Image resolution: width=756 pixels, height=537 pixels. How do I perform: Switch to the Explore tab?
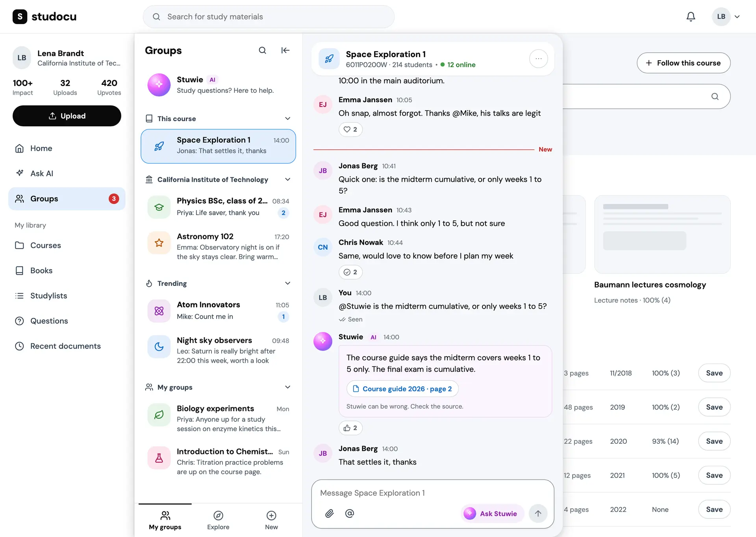218,520
